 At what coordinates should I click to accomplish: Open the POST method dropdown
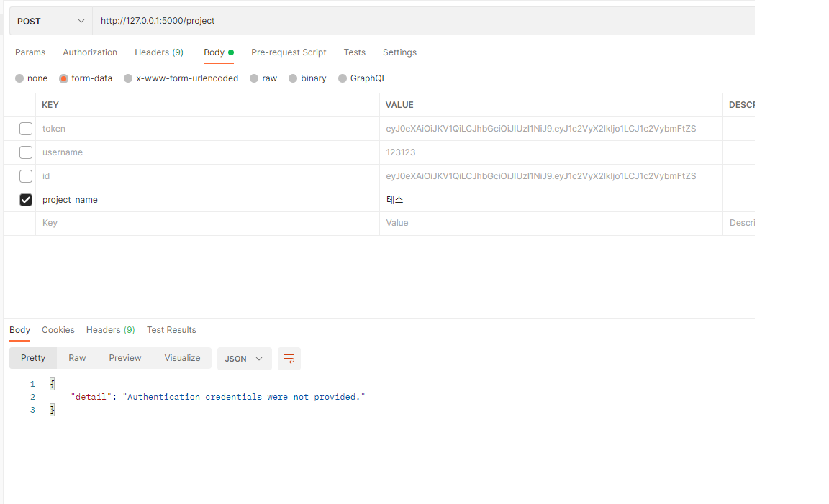(x=51, y=21)
